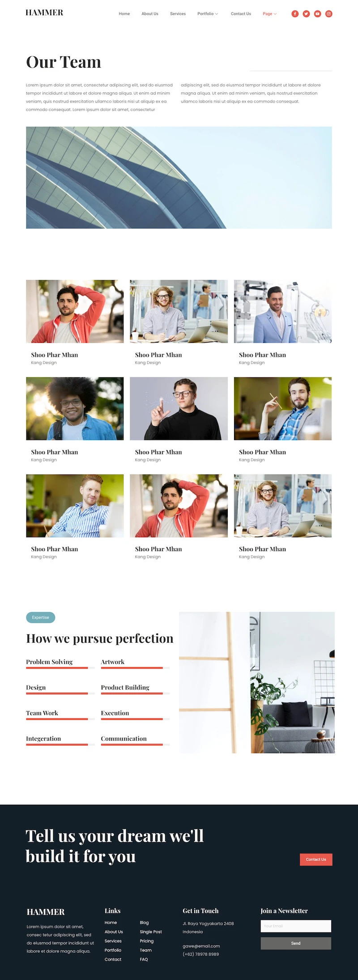Open the Facebook social icon

295,14
